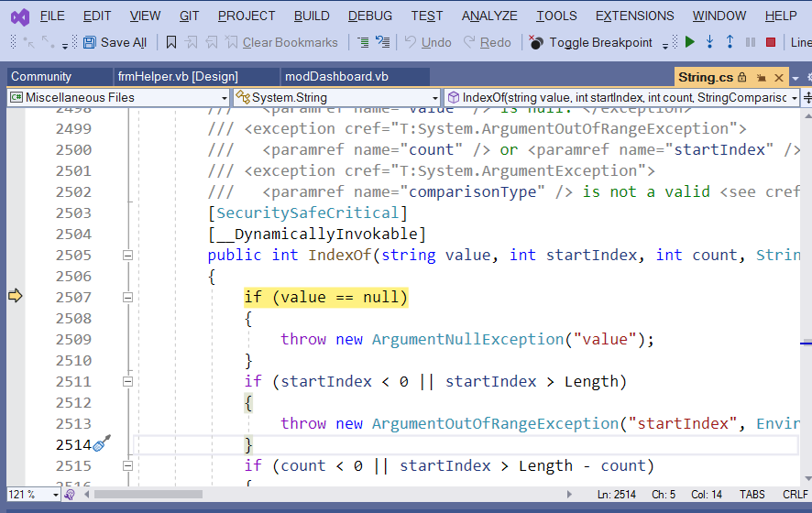
Task: Go to next bookmark icon
Action: coord(192,42)
